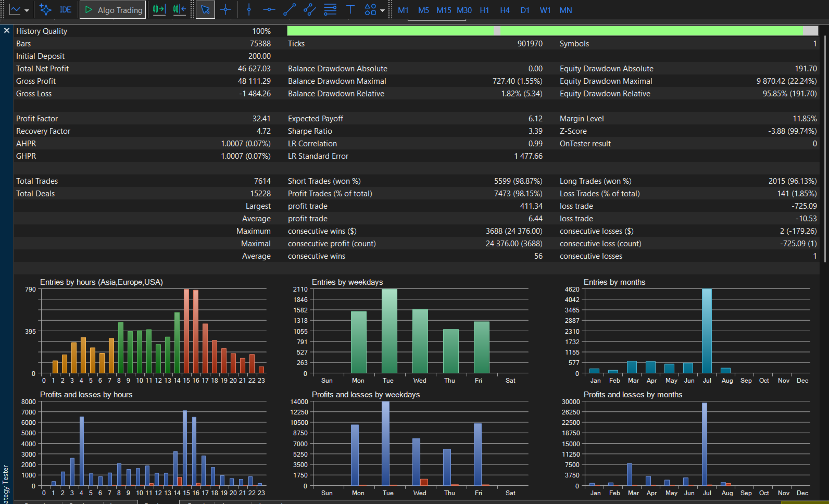
Task: Select the horizontal line drawing tool
Action: 269,10
